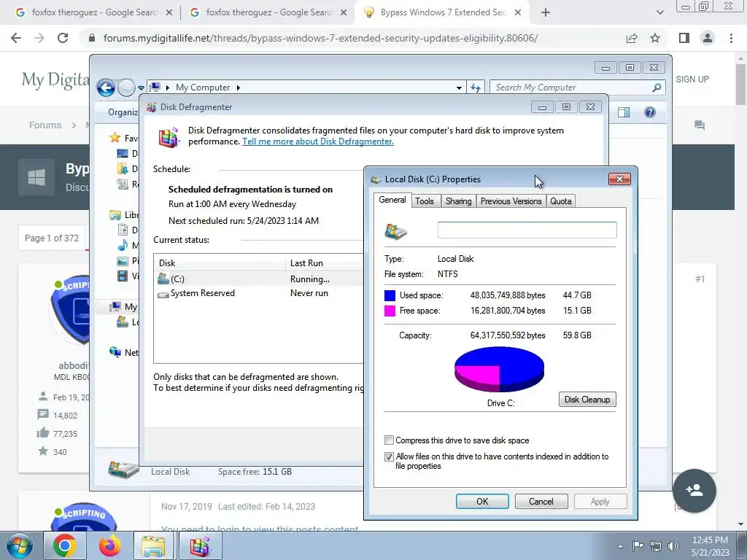Click the taskbar clock 12:45 PM
The width and height of the screenshot is (747, 560).
710,540
